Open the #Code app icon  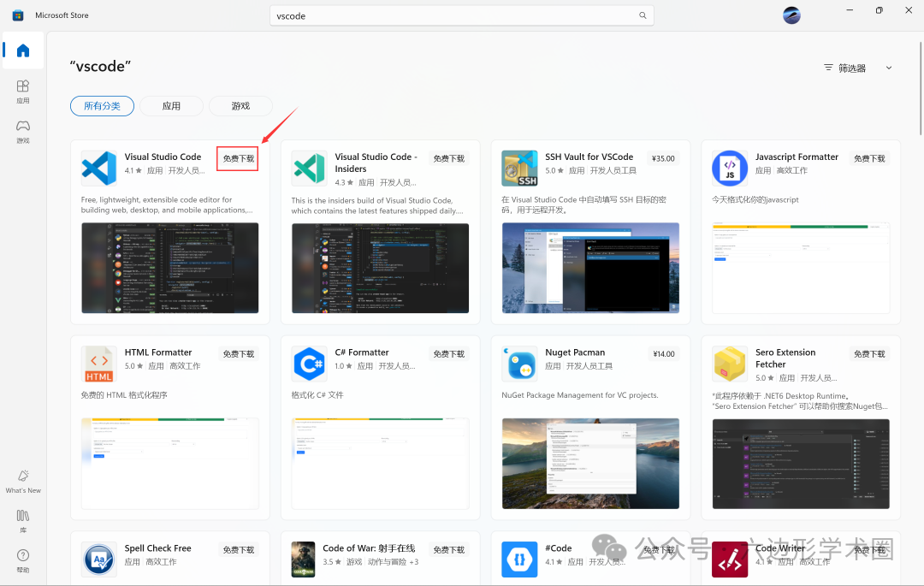518,559
